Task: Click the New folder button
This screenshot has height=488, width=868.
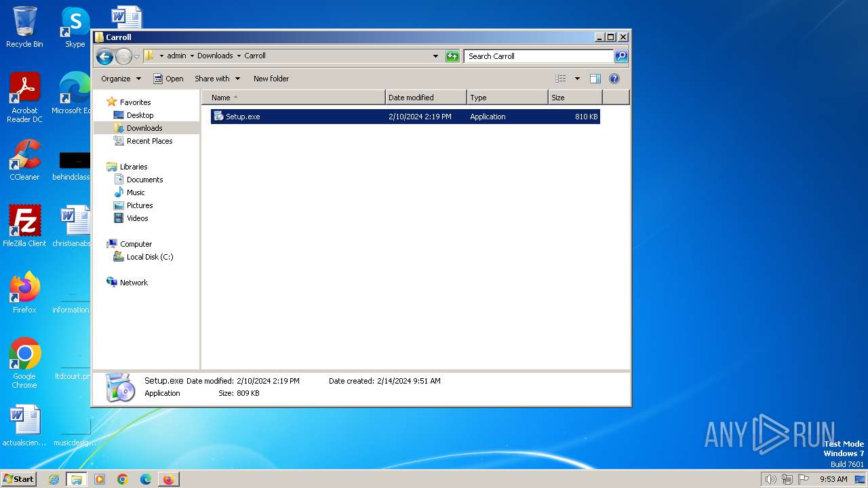Action: (271, 79)
